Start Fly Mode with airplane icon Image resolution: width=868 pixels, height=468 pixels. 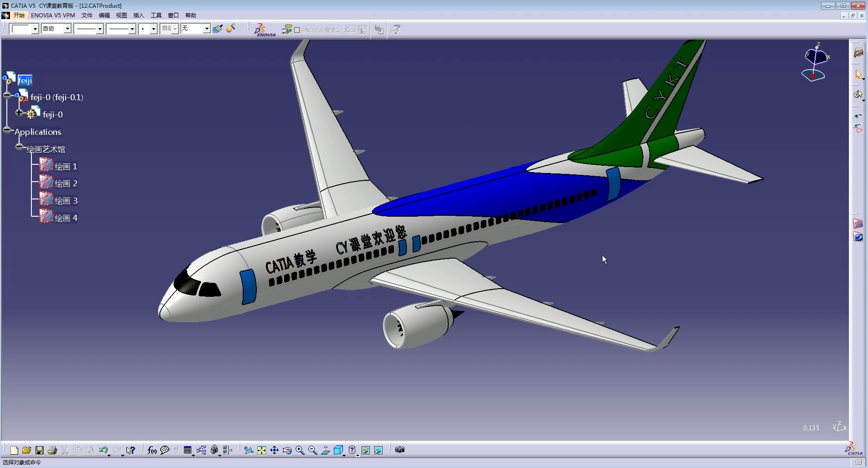click(x=249, y=450)
